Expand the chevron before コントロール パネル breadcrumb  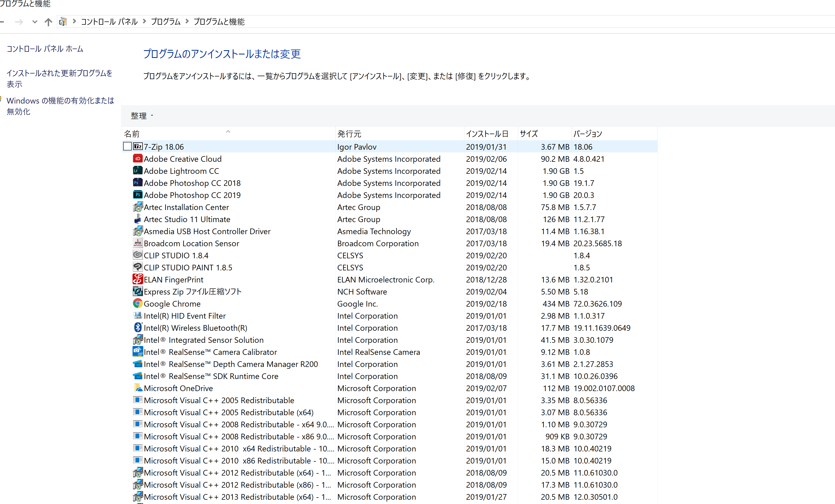(74, 22)
